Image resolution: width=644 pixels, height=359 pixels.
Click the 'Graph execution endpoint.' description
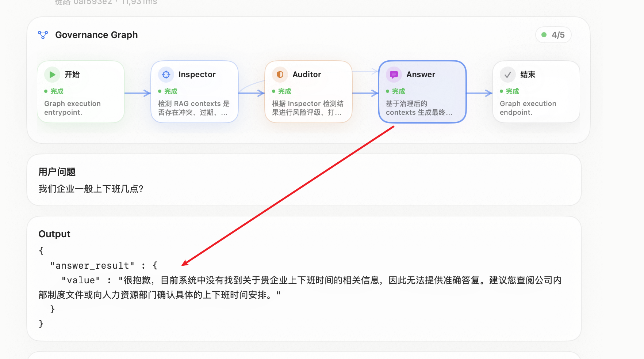coord(528,108)
